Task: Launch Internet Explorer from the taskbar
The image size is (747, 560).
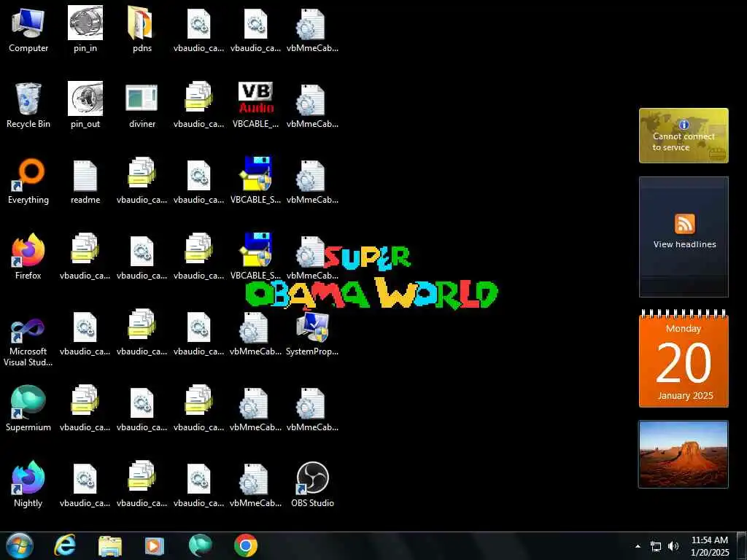Action: point(65,545)
